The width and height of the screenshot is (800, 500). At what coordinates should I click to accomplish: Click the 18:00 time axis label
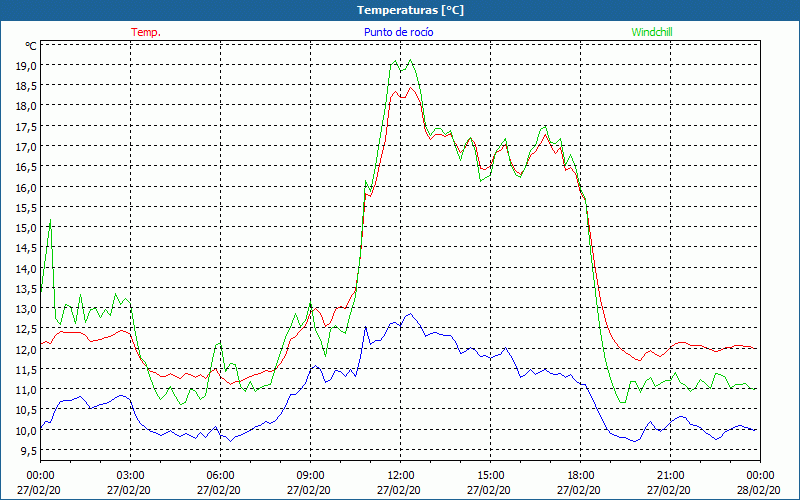pyautogui.click(x=581, y=476)
